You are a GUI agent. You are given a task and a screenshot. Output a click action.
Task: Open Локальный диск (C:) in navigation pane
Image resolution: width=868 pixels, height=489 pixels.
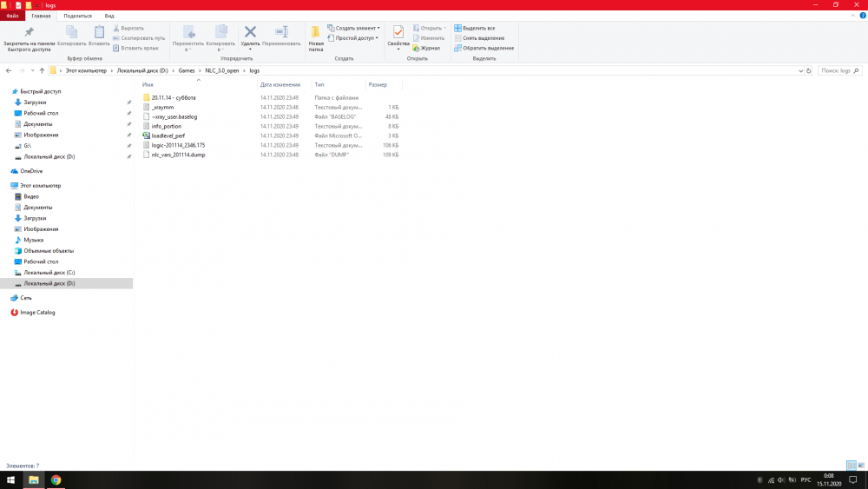[x=49, y=273]
